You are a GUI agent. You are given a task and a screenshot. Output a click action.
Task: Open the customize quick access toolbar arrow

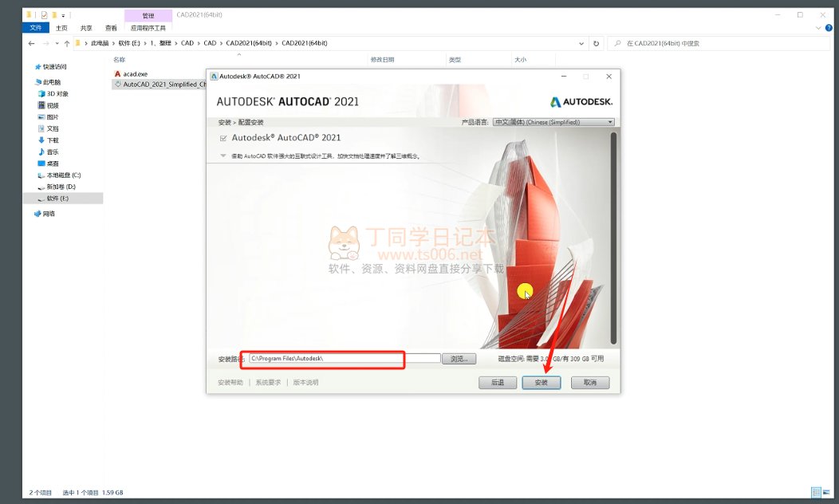(x=63, y=15)
